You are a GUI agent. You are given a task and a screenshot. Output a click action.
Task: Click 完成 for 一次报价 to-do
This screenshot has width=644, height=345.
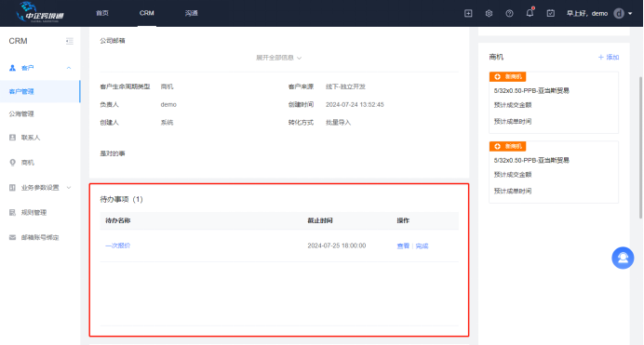[x=422, y=246]
